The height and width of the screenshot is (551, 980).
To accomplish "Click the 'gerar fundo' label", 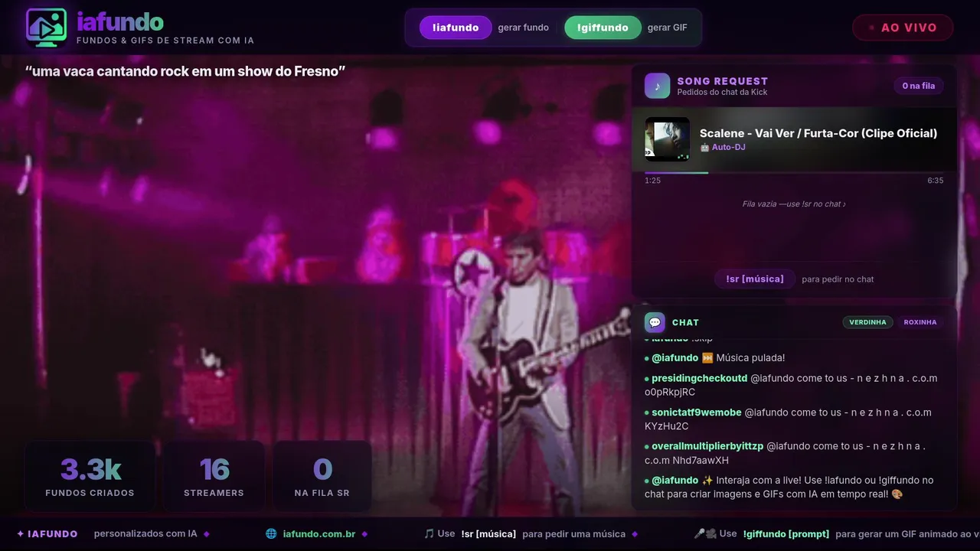I will (523, 28).
